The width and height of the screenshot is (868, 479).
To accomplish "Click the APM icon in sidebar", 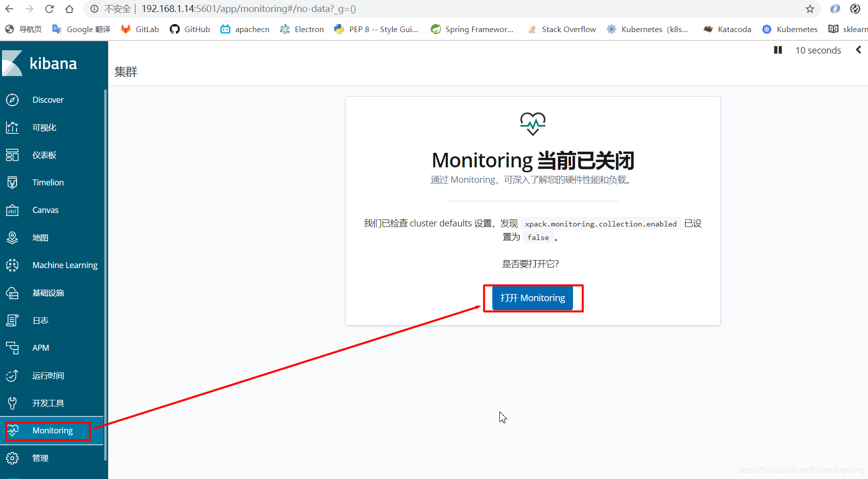I will [x=12, y=348].
